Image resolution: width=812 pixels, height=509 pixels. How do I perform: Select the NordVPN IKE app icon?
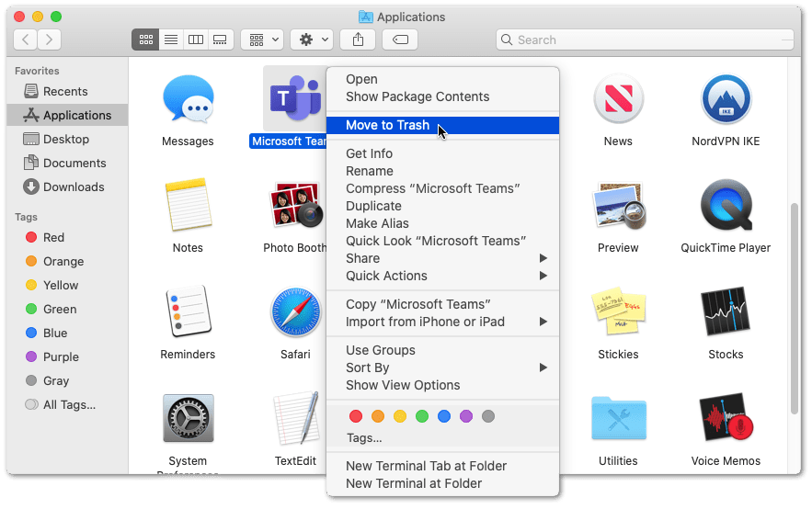pyautogui.click(x=726, y=99)
